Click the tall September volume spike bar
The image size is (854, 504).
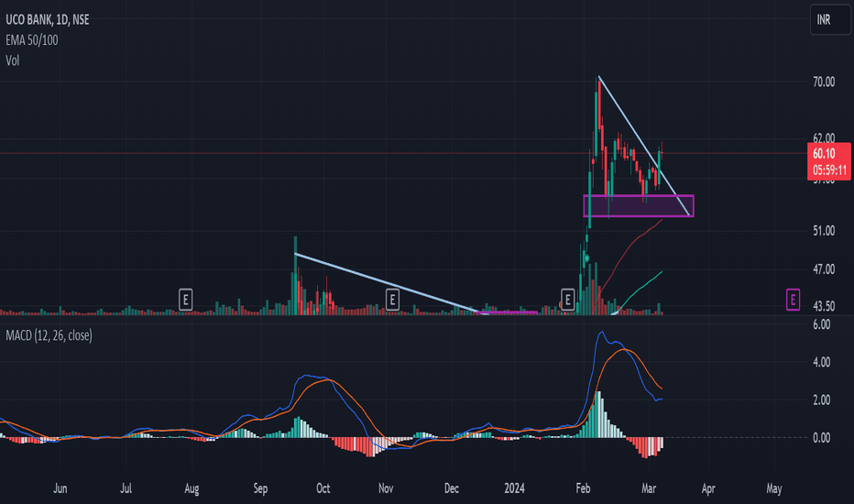coord(295,275)
